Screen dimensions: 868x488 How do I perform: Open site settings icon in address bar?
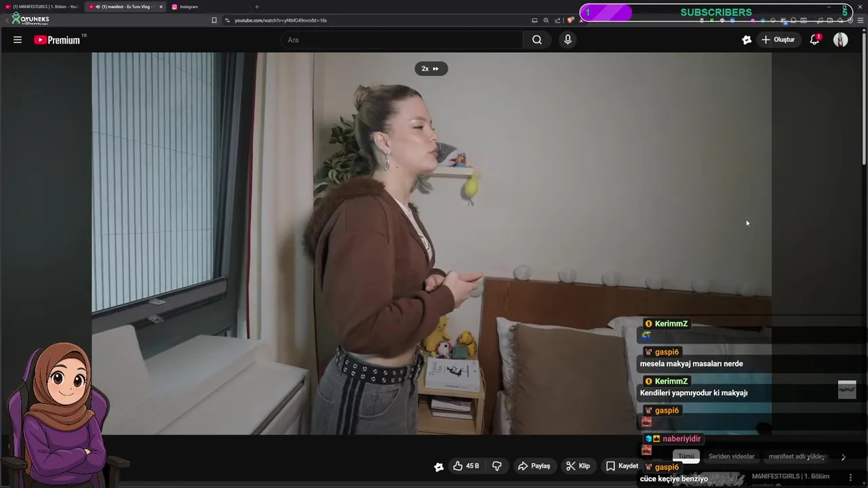click(x=227, y=20)
